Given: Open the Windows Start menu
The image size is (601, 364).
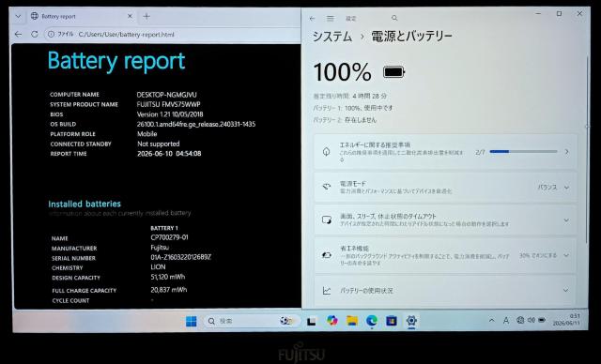Looking at the screenshot, I should click(191, 321).
